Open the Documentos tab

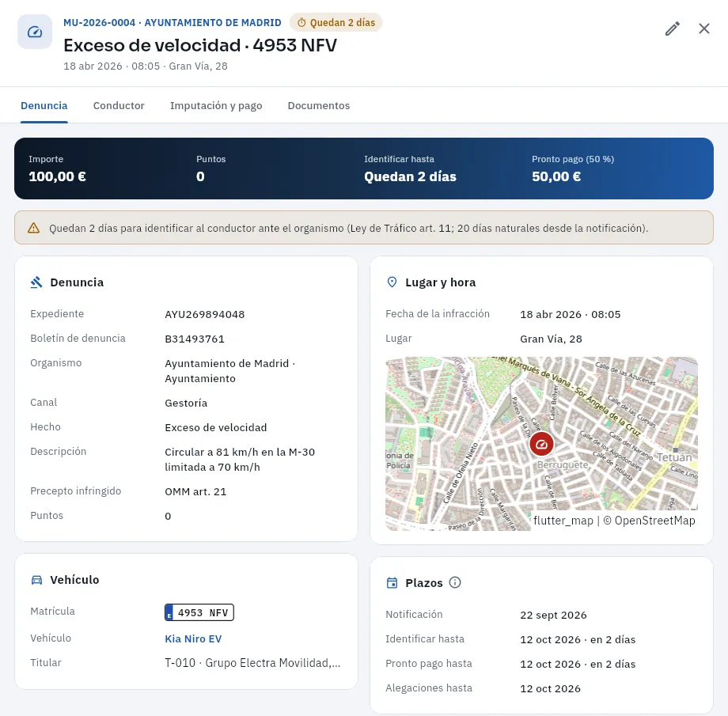coord(318,105)
